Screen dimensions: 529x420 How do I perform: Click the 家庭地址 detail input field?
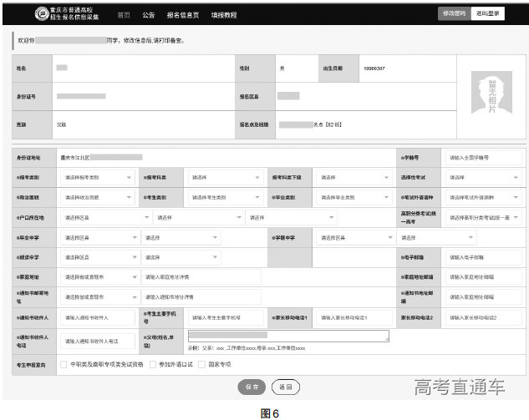(x=201, y=277)
